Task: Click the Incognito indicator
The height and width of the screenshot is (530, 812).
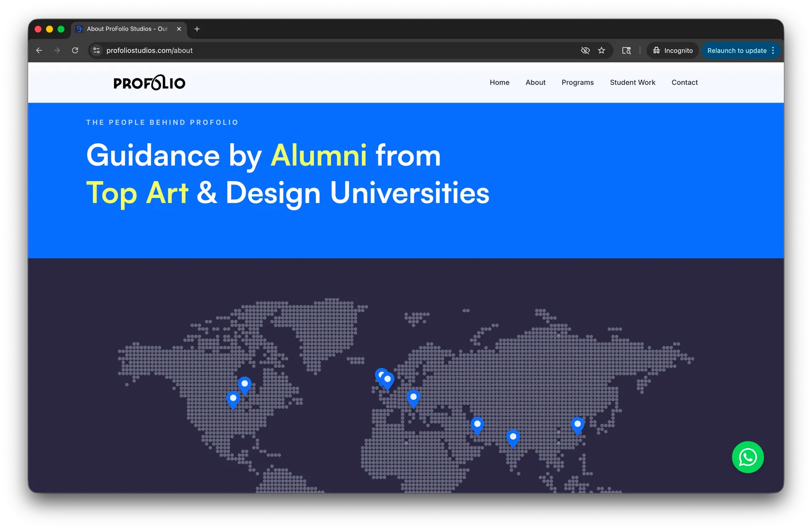Action: 672,50
